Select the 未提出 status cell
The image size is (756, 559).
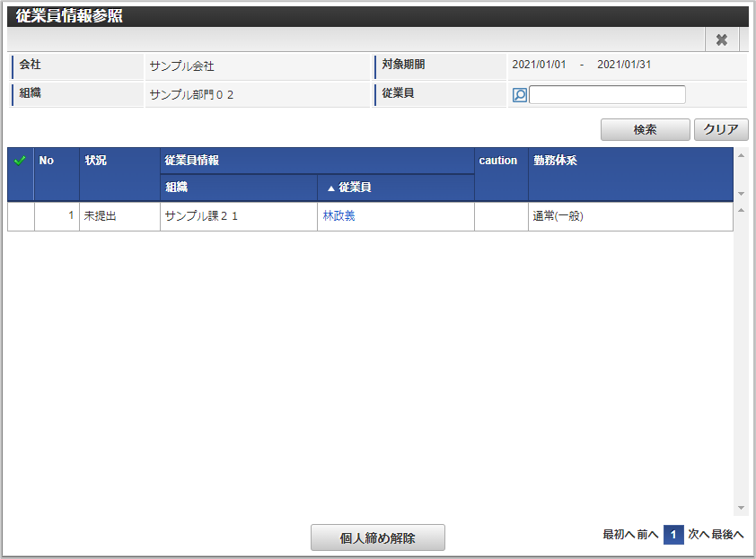pos(119,216)
